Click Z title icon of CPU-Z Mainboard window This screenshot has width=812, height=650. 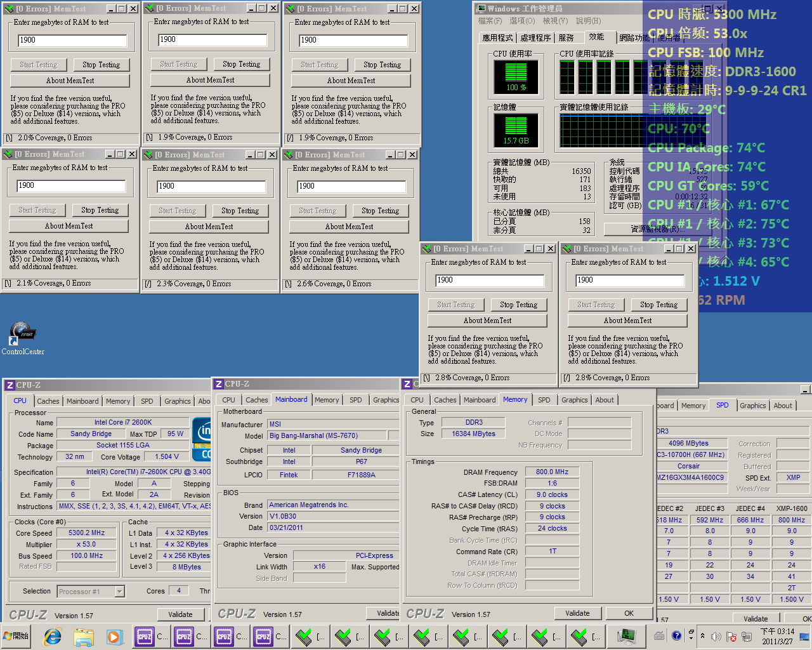tap(219, 384)
